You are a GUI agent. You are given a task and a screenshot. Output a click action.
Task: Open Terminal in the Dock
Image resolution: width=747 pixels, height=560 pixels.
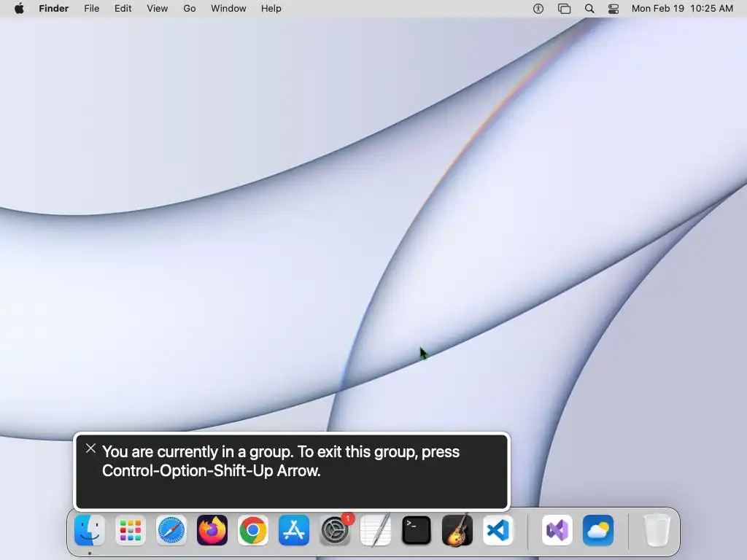pyautogui.click(x=417, y=530)
